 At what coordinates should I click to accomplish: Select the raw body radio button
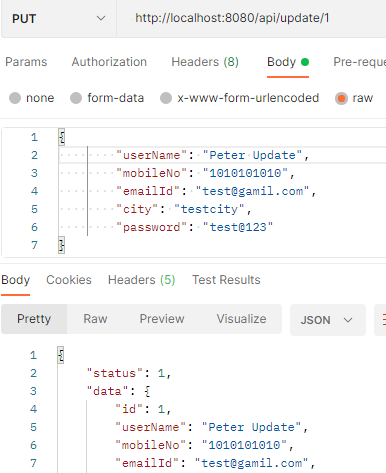[341, 98]
